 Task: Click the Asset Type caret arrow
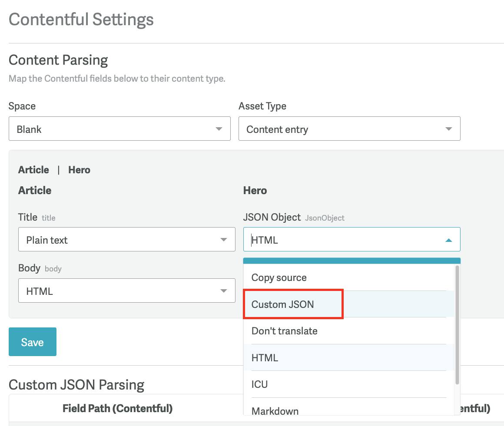(448, 129)
